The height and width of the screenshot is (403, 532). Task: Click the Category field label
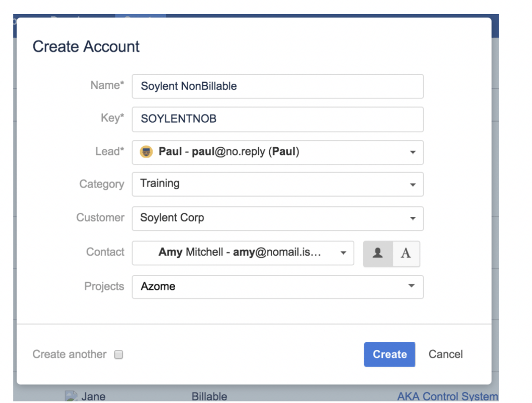(102, 185)
